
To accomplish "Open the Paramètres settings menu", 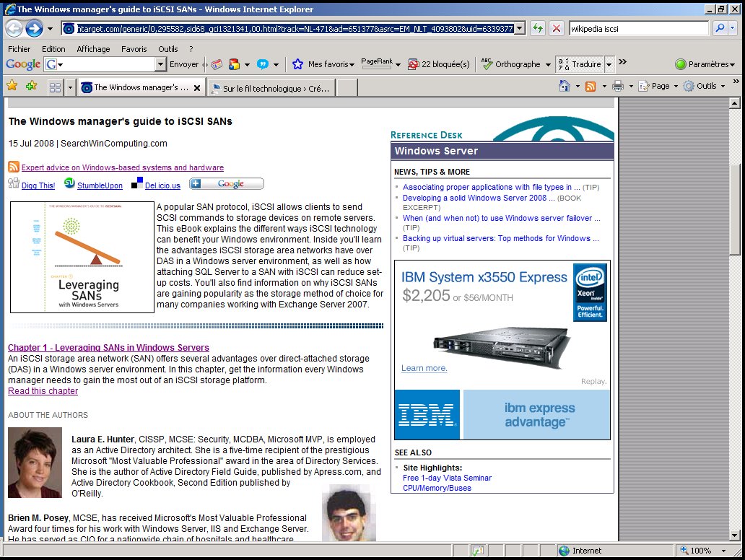I will [x=705, y=64].
